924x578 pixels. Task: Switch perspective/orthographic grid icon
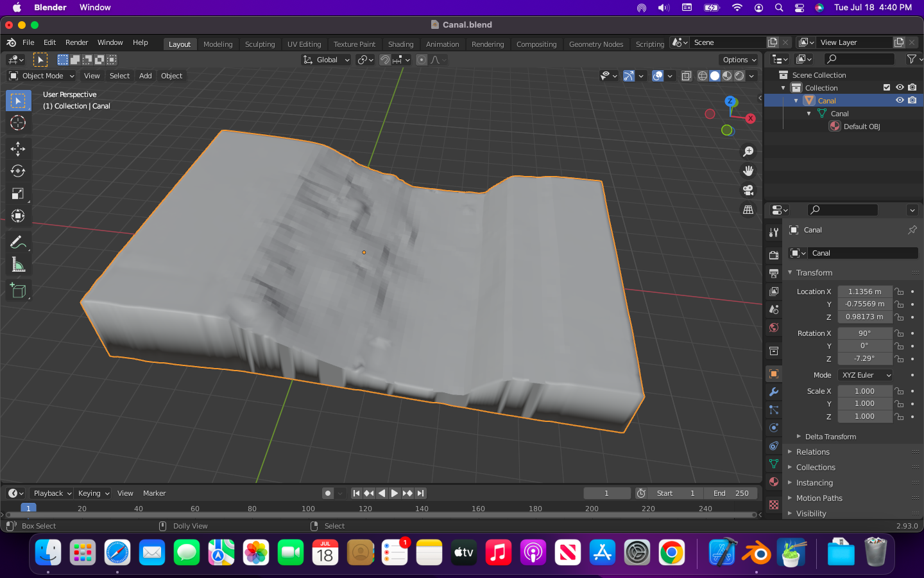pos(748,210)
